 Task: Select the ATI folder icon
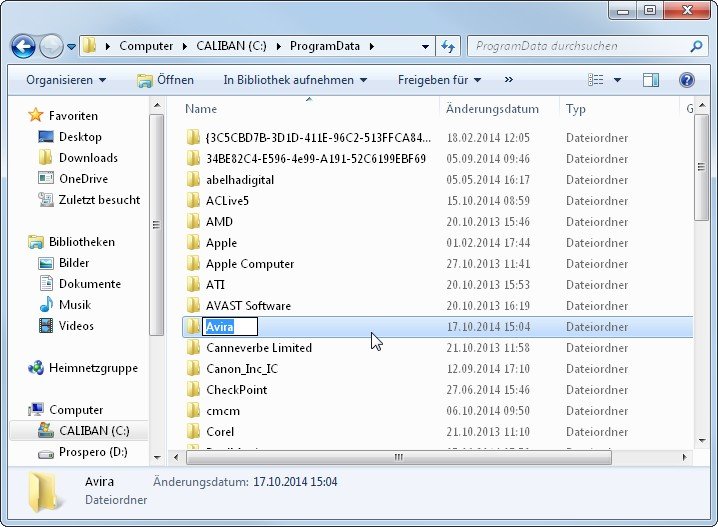[x=193, y=285]
